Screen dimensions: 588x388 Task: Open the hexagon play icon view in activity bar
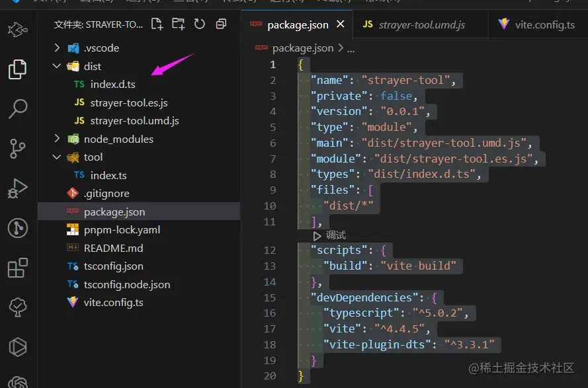[x=18, y=347]
